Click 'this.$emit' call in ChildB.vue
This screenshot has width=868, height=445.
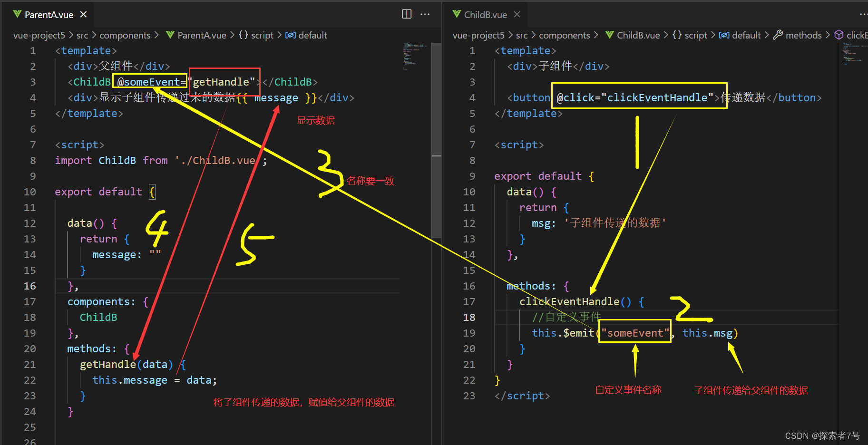(x=563, y=333)
